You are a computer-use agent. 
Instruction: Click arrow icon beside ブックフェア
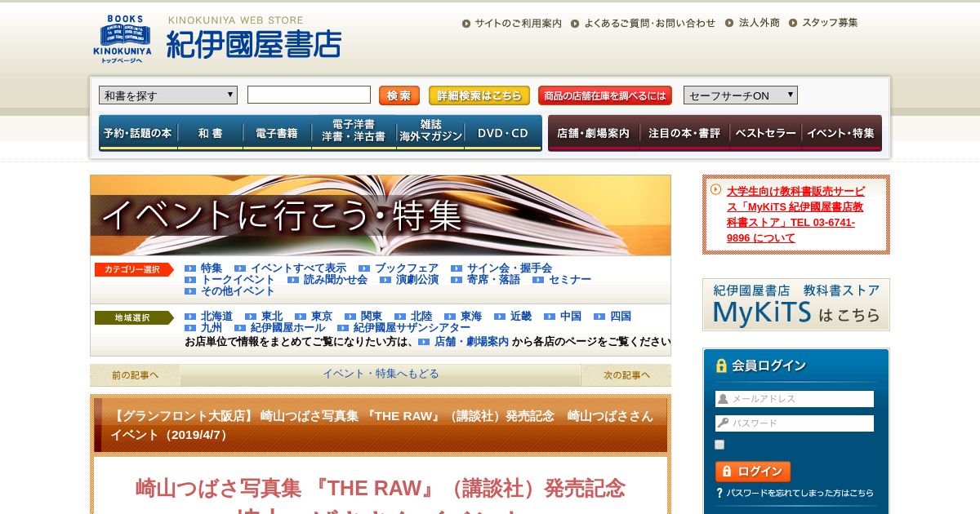click(x=364, y=268)
